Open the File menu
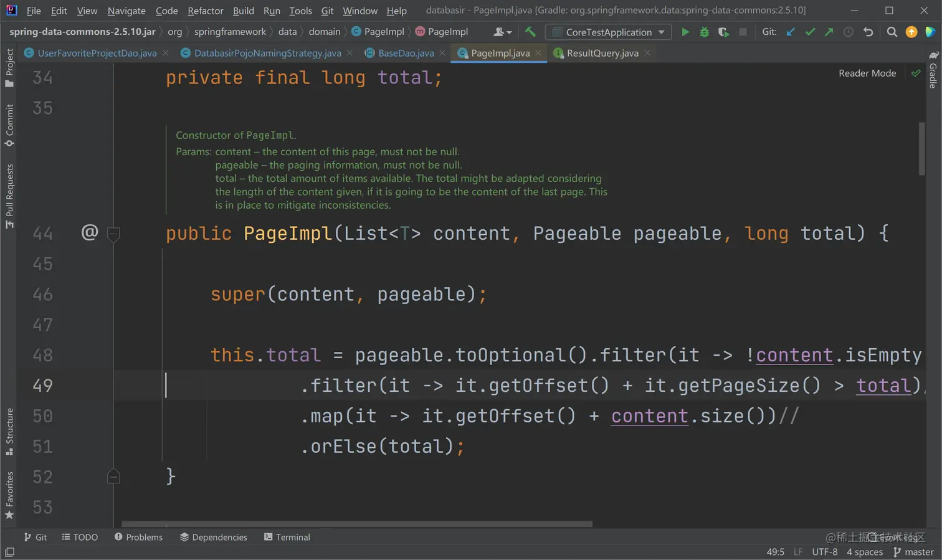Image resolution: width=942 pixels, height=560 pixels. click(x=34, y=11)
